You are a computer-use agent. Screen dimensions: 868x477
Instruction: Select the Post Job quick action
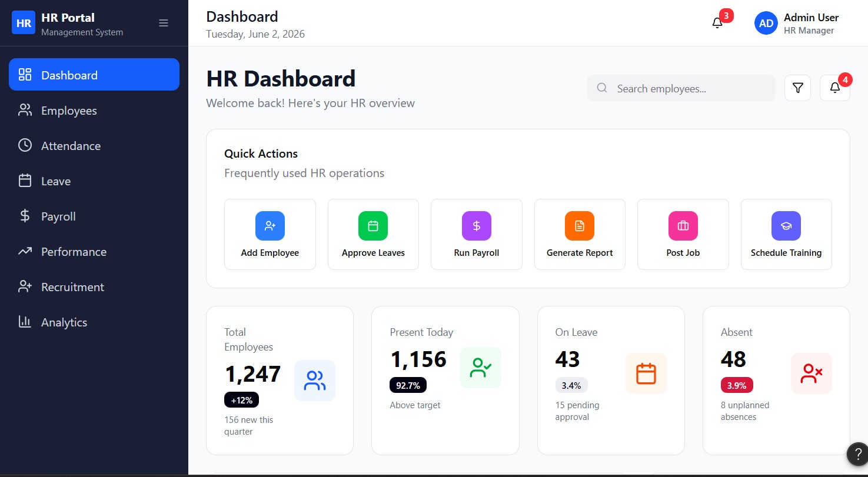click(x=683, y=234)
